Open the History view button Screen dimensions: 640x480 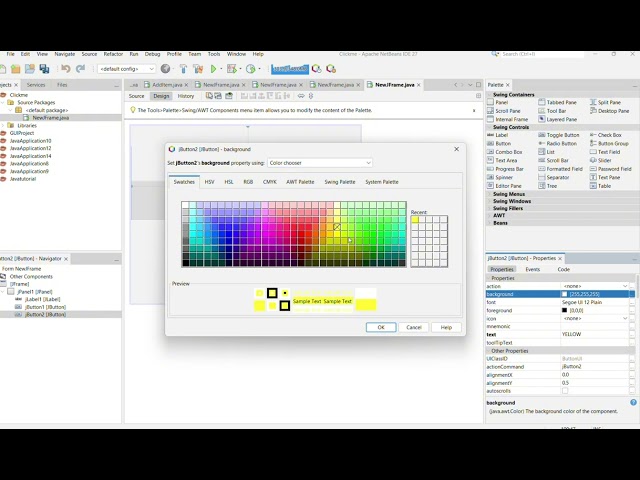tap(186, 96)
